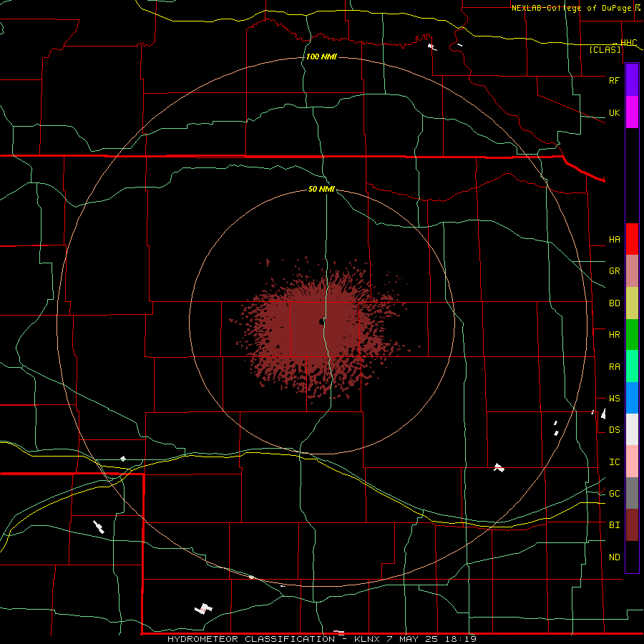Pick the mint green RA legend swatch
644x644 pixels.
(x=632, y=366)
